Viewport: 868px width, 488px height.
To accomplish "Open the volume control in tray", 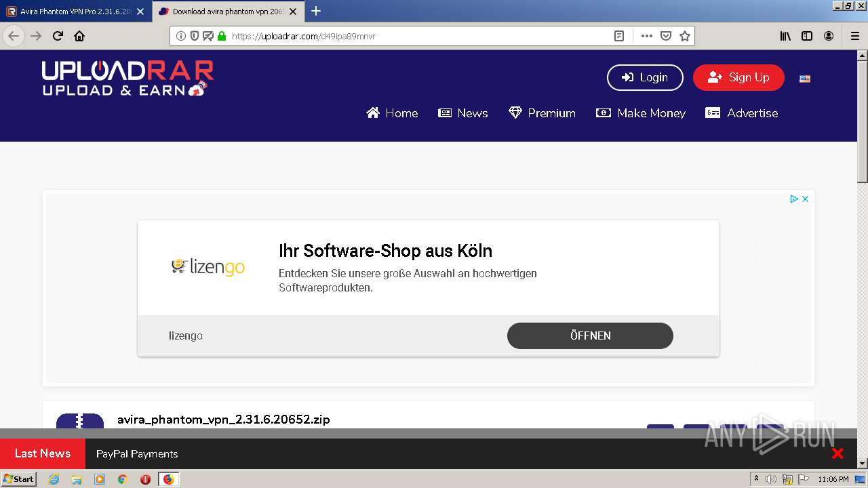I will tap(771, 479).
